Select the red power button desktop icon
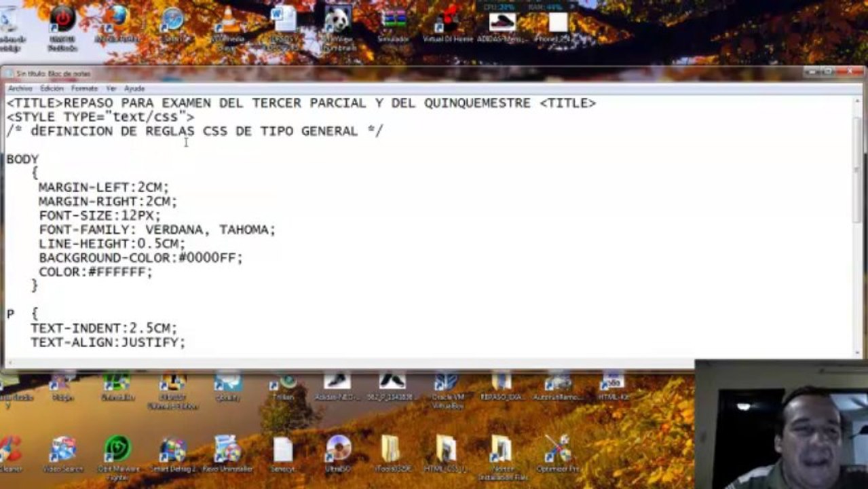The image size is (868, 489). [x=62, y=26]
